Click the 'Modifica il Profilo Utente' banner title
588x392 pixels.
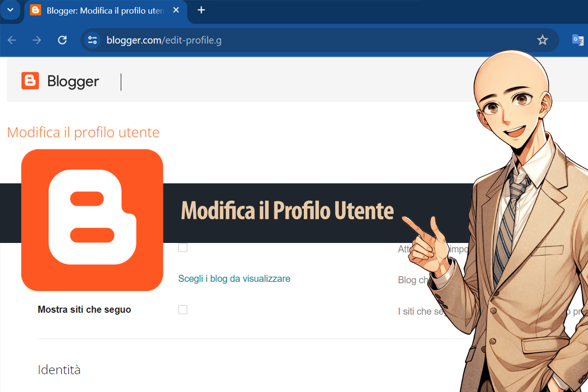[287, 211]
